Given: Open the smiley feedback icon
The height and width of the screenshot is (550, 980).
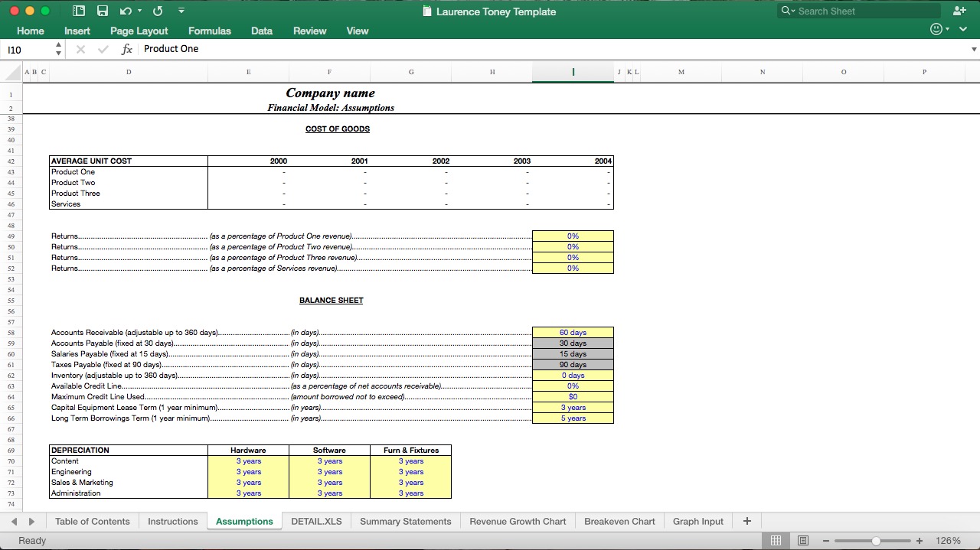Looking at the screenshot, I should tap(936, 28).
